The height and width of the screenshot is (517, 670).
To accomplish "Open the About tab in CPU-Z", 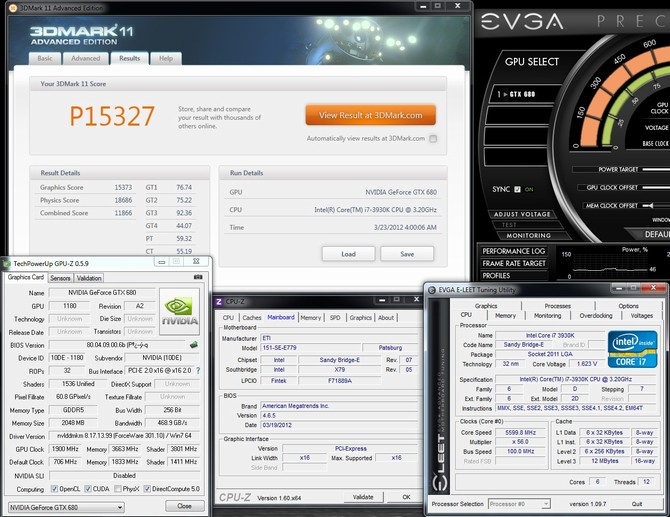I will 386,317.
